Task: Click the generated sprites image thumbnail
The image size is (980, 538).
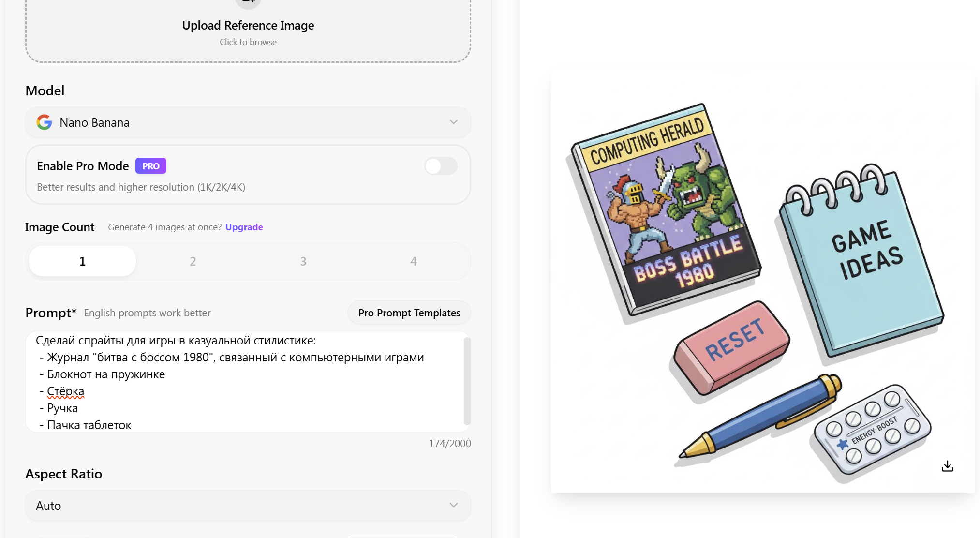Action: pos(762,282)
